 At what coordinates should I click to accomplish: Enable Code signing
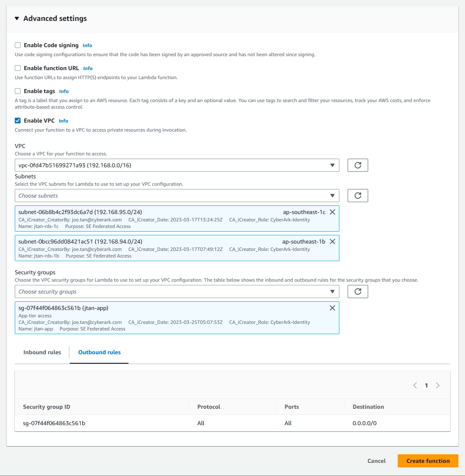(18, 45)
